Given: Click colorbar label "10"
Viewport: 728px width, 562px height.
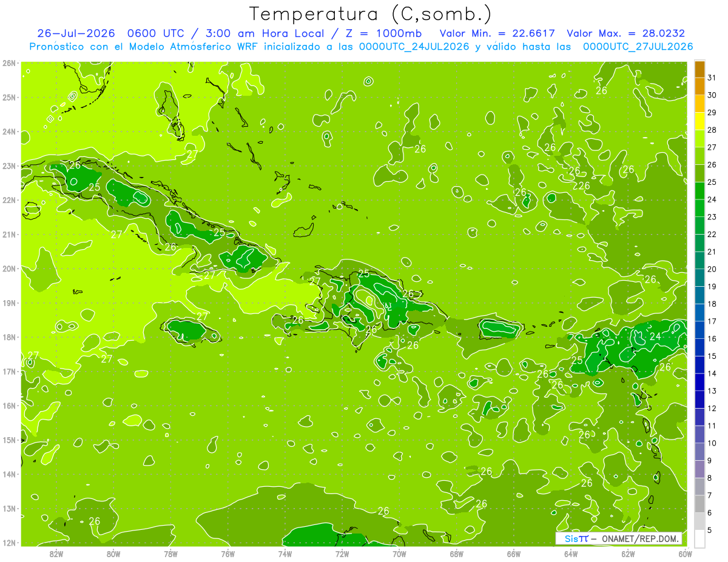Looking at the screenshot, I should [712, 443].
